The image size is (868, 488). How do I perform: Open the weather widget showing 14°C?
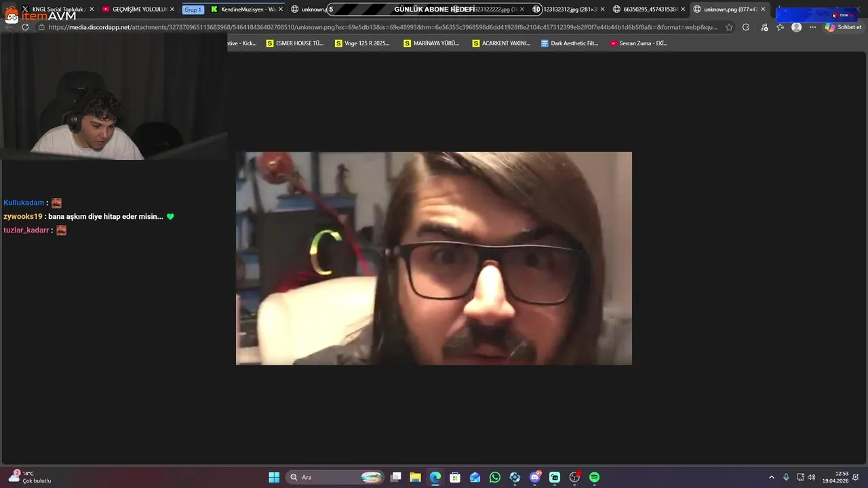point(30,477)
